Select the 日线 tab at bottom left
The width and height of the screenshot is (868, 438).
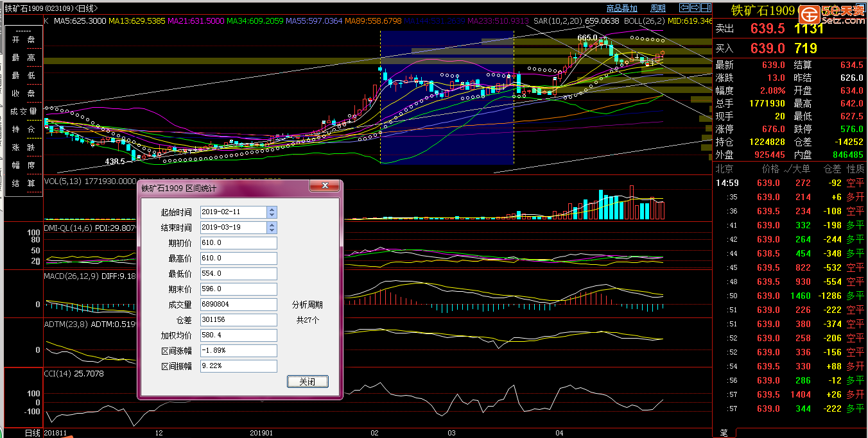click(33, 434)
